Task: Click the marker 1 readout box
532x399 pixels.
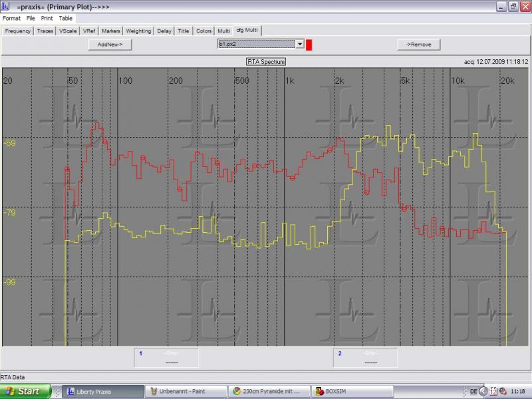Action: pyautogui.click(x=166, y=357)
